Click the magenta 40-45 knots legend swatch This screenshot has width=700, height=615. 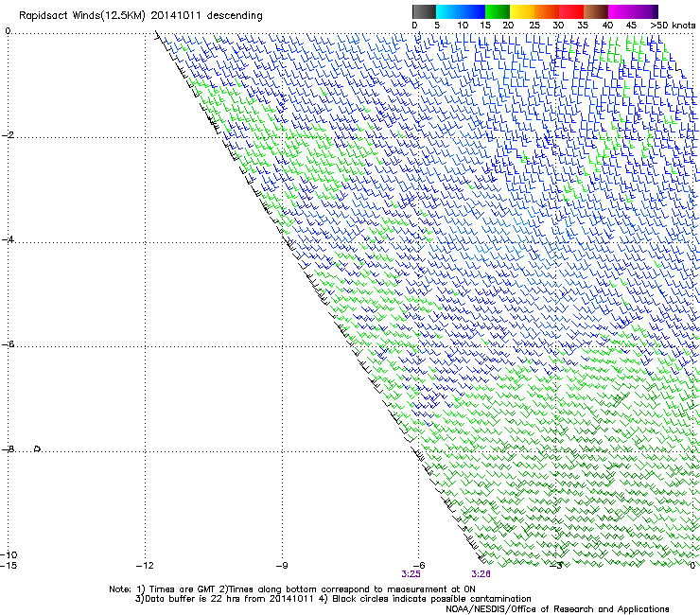pos(621,11)
